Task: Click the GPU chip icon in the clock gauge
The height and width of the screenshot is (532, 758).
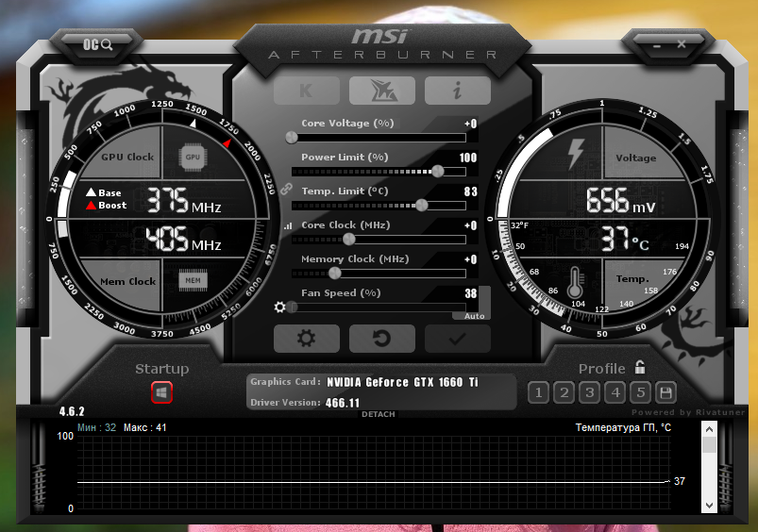Action: click(x=193, y=157)
